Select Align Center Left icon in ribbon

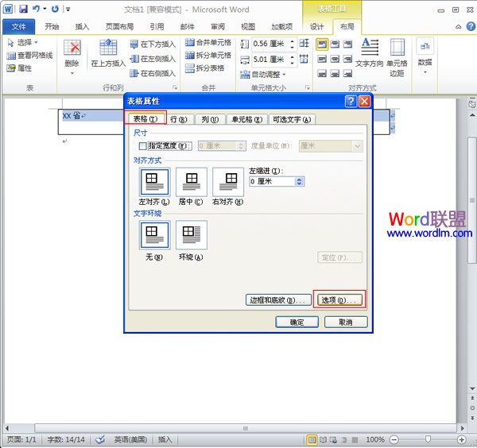pos(322,59)
